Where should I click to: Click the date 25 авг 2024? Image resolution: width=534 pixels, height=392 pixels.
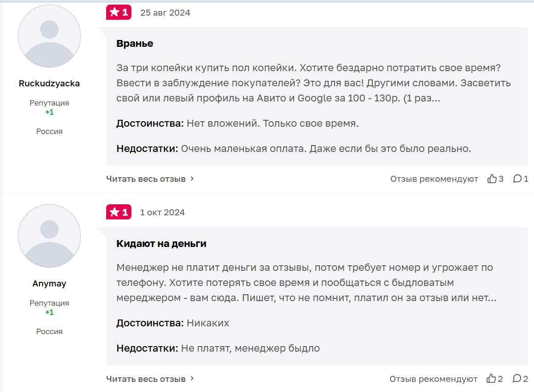(165, 13)
